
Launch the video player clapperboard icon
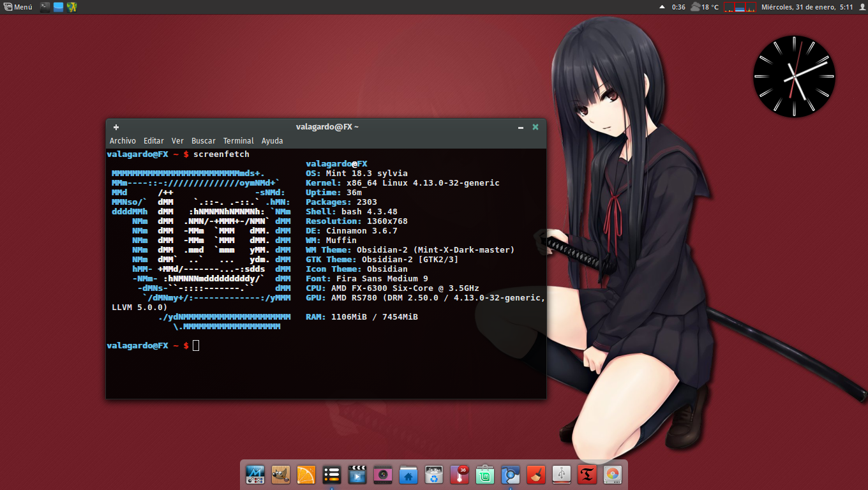[357, 475]
